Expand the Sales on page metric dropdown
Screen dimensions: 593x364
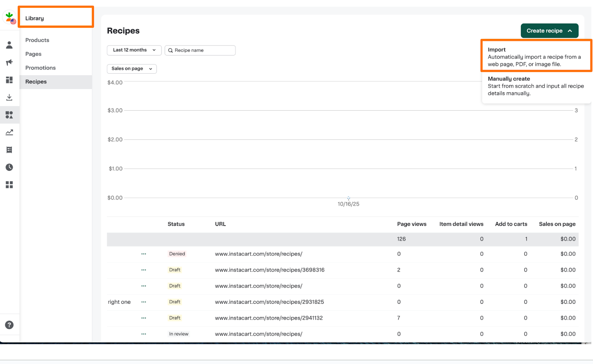[132, 69]
